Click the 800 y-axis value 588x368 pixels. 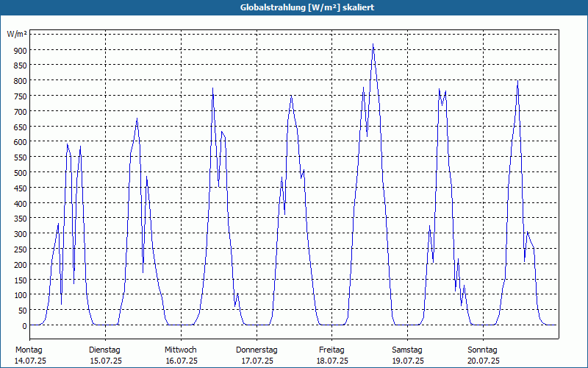pyautogui.click(x=21, y=81)
